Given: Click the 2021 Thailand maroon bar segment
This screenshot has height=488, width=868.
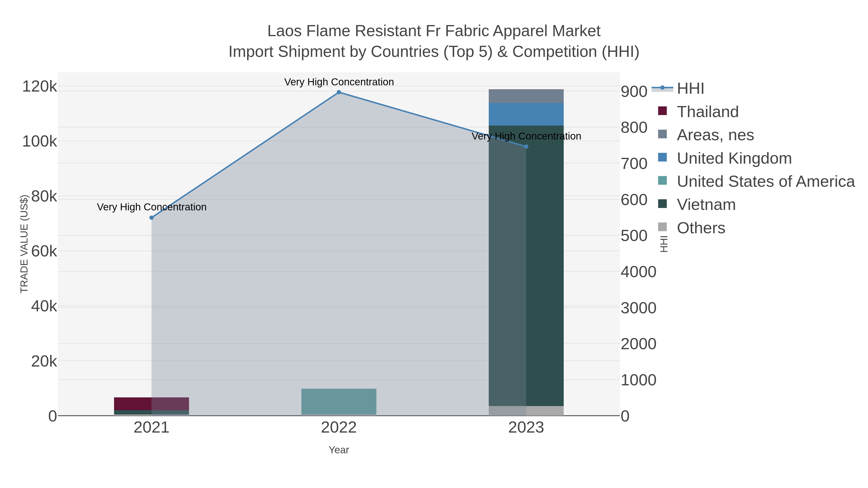Looking at the screenshot, I should point(152,404).
